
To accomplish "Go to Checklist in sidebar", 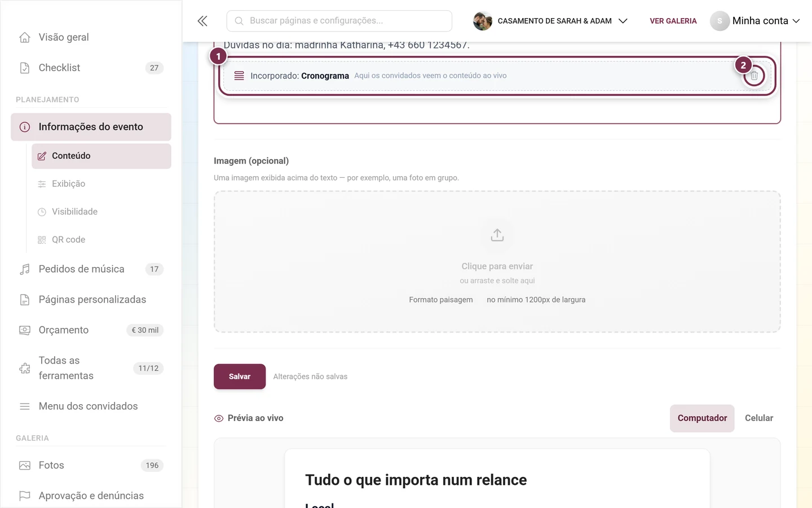I will click(x=91, y=68).
